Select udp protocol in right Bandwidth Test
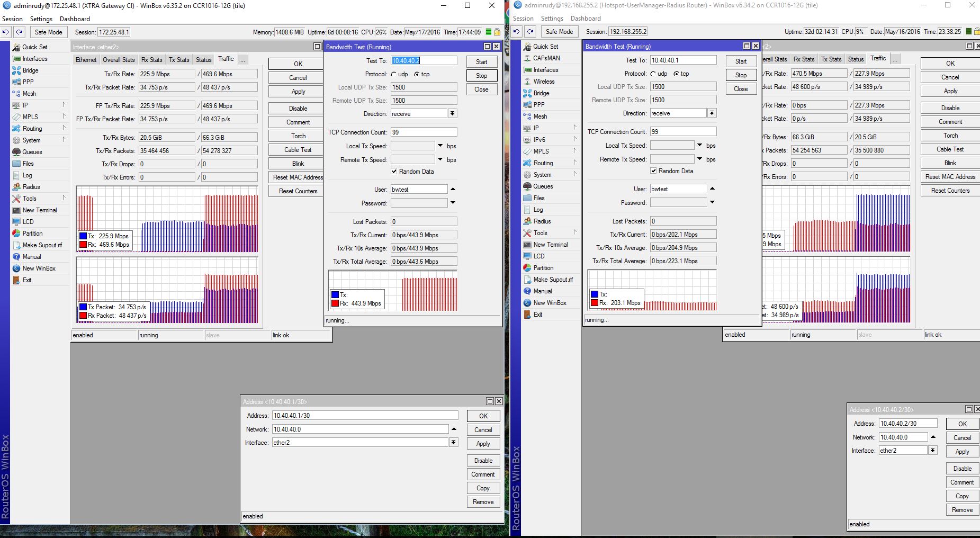 (x=653, y=74)
